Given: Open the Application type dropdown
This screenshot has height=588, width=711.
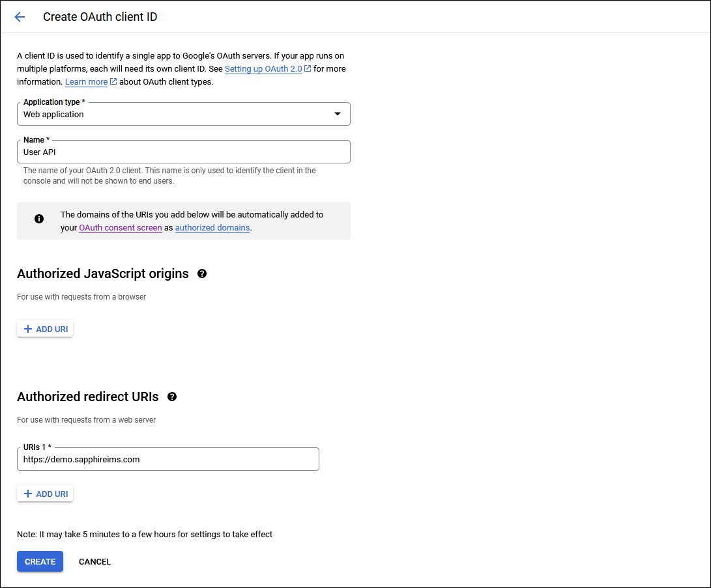Looking at the screenshot, I should click(183, 114).
